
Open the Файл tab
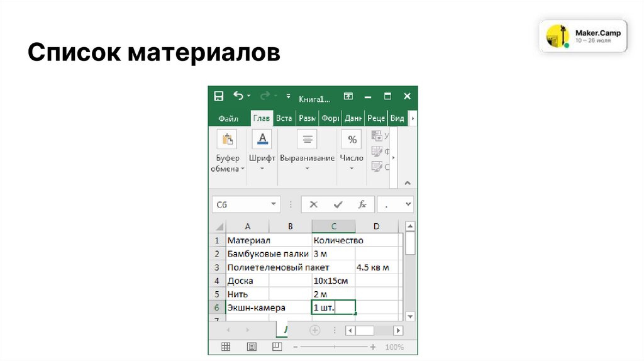click(x=228, y=118)
